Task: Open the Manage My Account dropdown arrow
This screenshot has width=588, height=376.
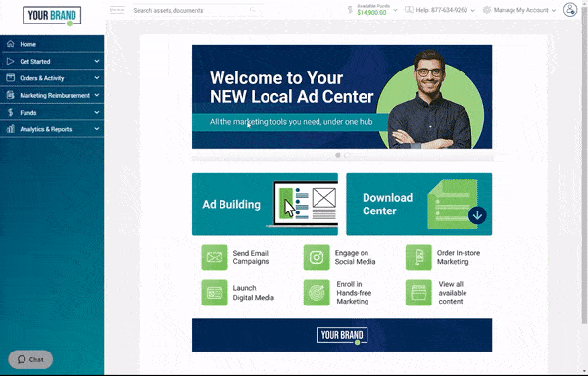Action: (554, 10)
